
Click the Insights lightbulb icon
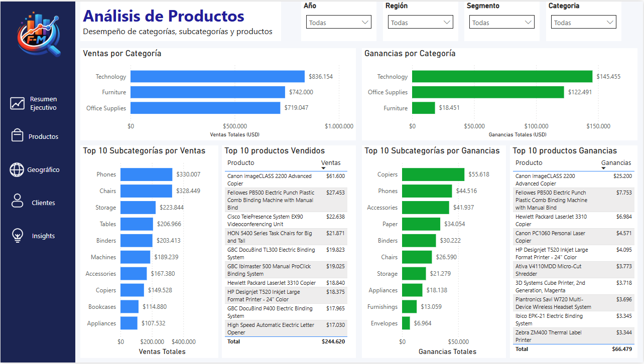pyautogui.click(x=18, y=236)
